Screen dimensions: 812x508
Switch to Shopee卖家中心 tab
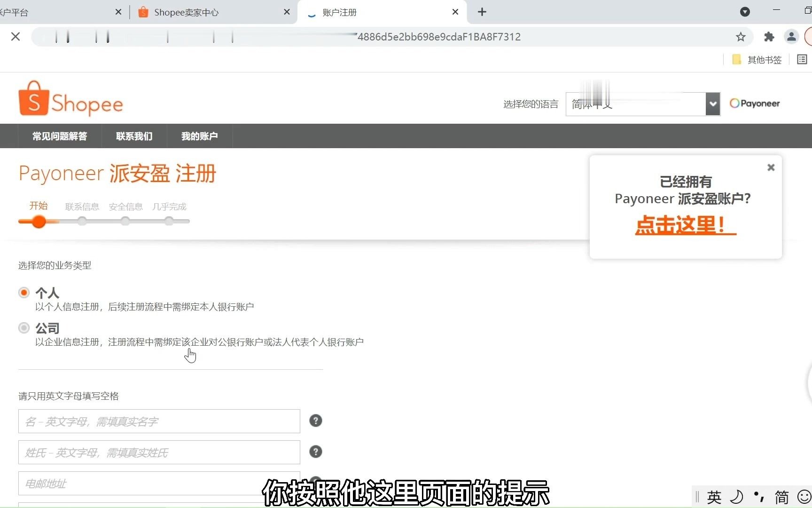point(214,12)
